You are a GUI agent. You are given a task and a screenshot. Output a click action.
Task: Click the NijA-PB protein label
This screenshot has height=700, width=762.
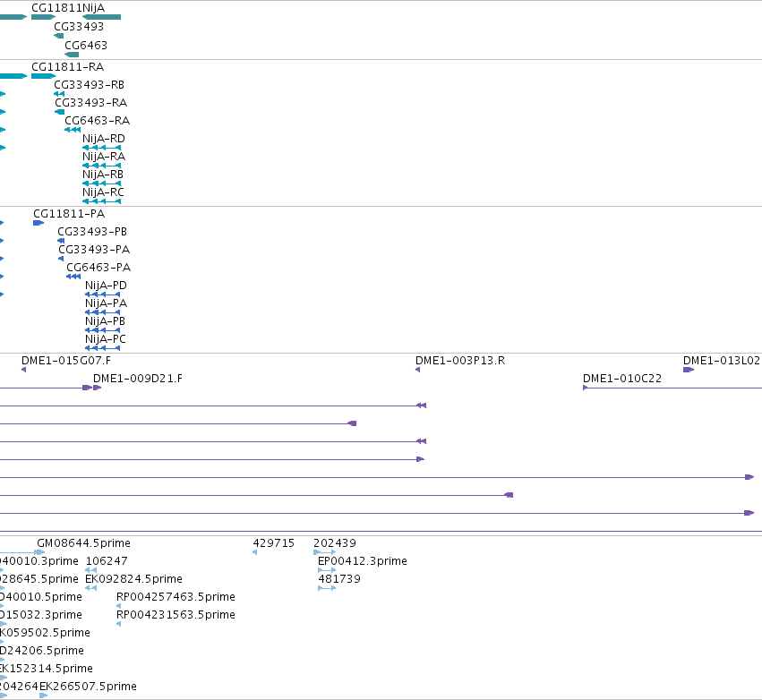[105, 321]
